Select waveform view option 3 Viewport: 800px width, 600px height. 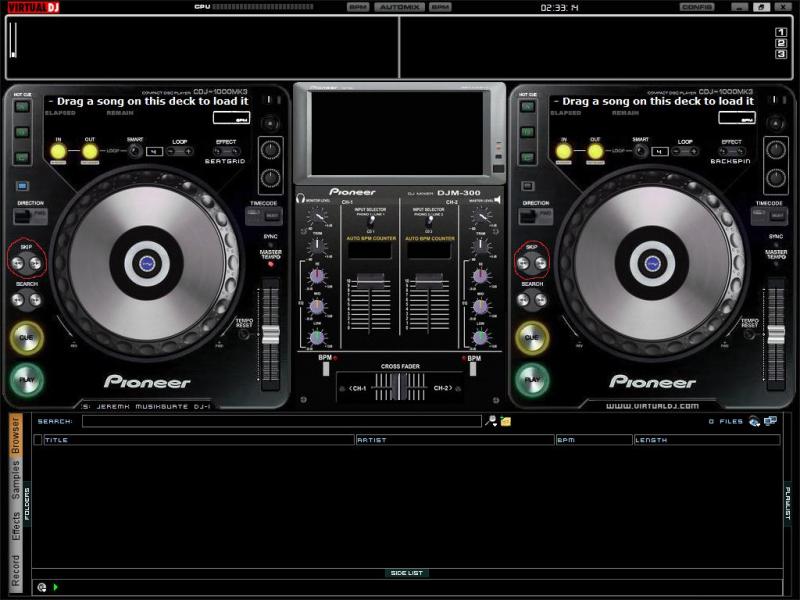click(781, 54)
